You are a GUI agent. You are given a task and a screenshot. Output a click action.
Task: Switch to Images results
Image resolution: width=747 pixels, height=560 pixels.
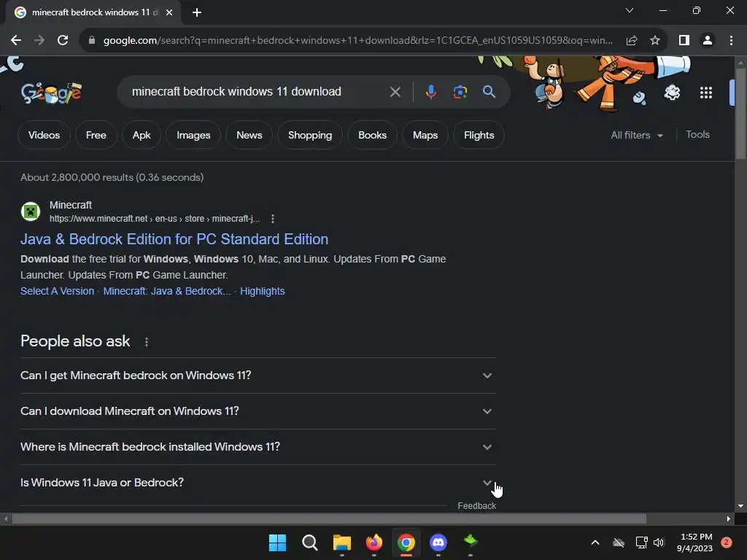tap(193, 135)
